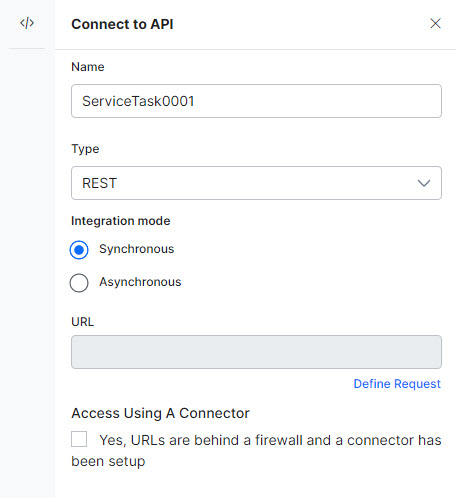This screenshot has height=498, width=456.
Task: Click the greyed-out URL field
Action: (256, 352)
